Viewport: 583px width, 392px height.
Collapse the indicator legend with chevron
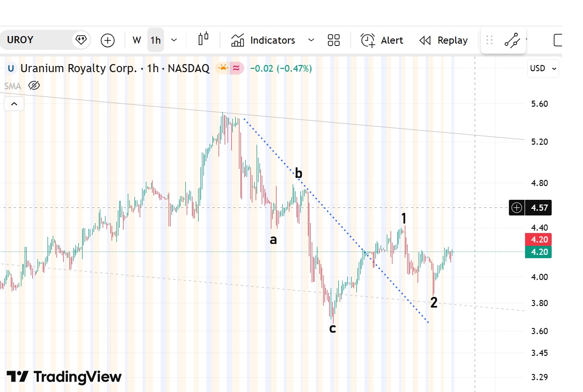[x=14, y=103]
